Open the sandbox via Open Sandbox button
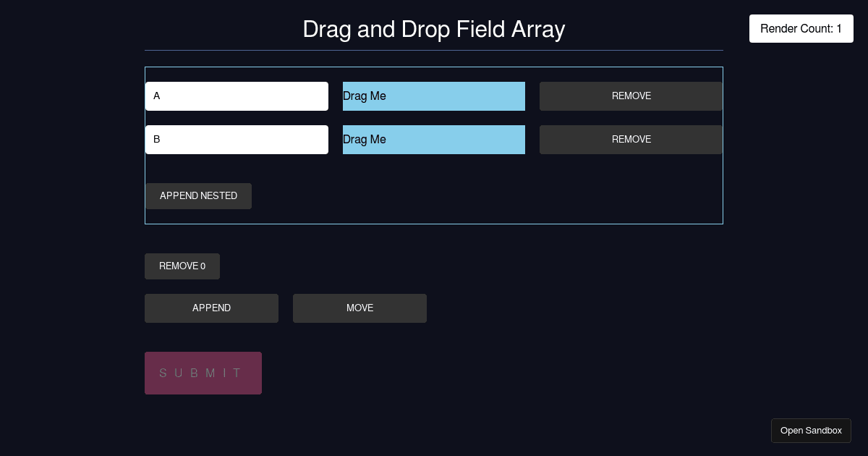The image size is (868, 456). tap(811, 430)
